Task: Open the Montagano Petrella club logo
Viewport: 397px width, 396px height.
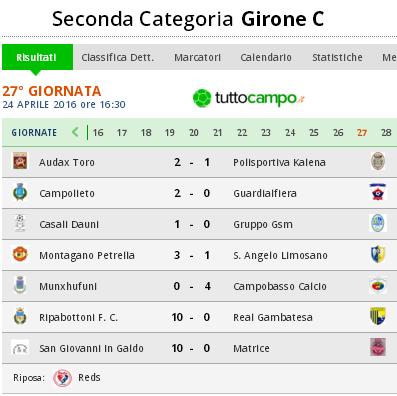Action: click(20, 254)
